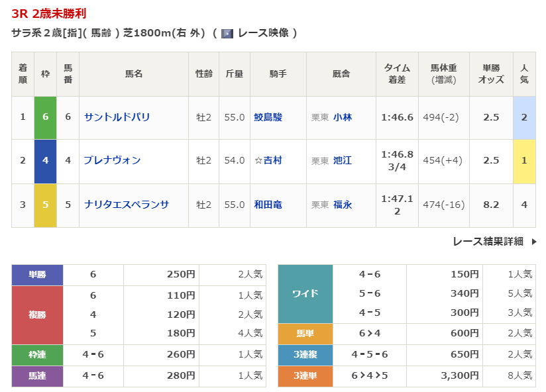
Task: Click the race video film icon
Action: [x=227, y=33]
